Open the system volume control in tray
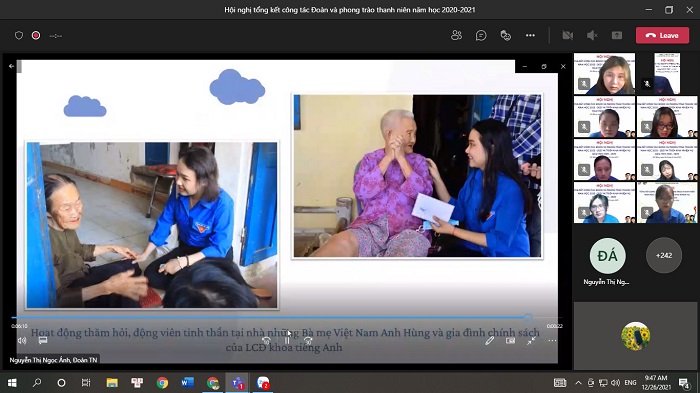Image resolution: width=700 pixels, height=393 pixels. (615, 383)
